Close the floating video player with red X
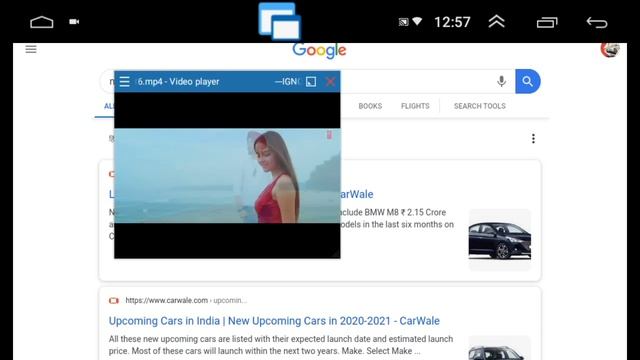The width and height of the screenshot is (640, 360). [331, 82]
